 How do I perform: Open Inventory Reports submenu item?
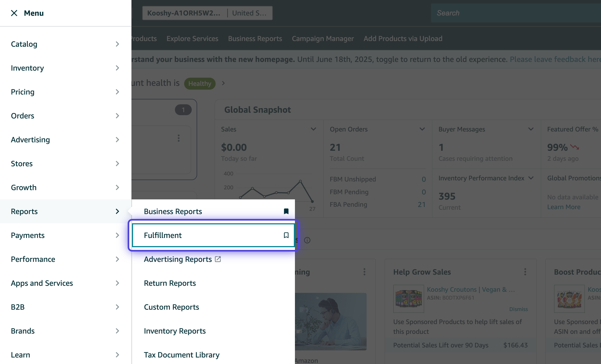point(175,331)
